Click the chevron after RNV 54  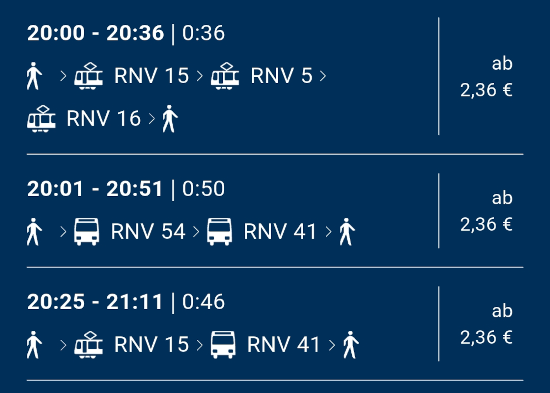tap(196, 232)
